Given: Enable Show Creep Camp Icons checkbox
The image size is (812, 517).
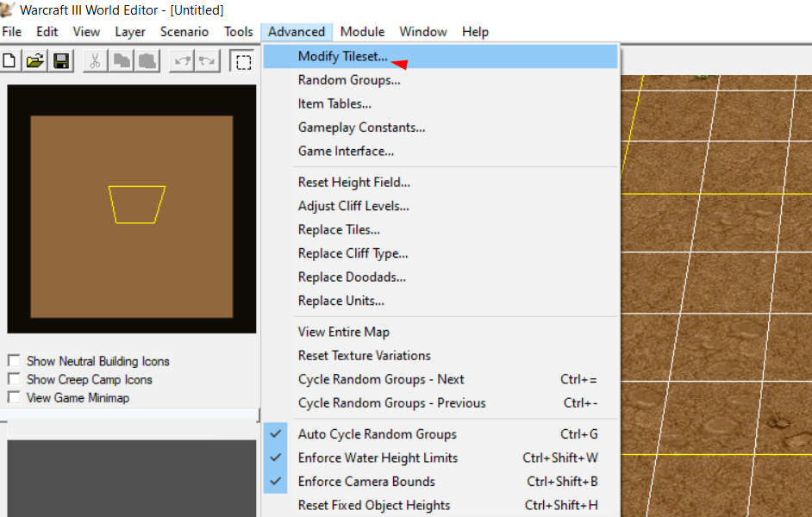Looking at the screenshot, I should [14, 379].
